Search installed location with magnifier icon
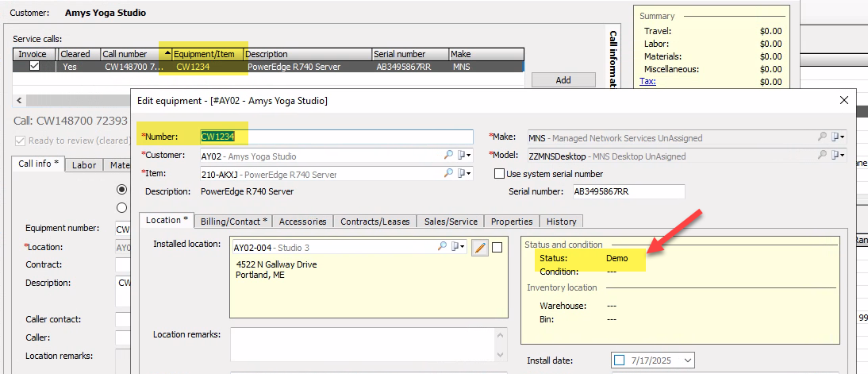Screen dimensions: 868x374 click(x=443, y=247)
